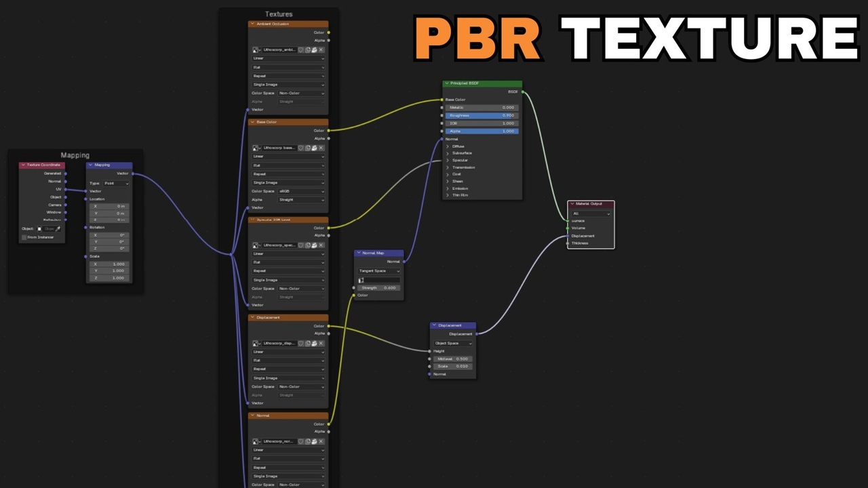The image size is (868, 488).
Task: Click the Textures frame label
Action: [x=279, y=14]
